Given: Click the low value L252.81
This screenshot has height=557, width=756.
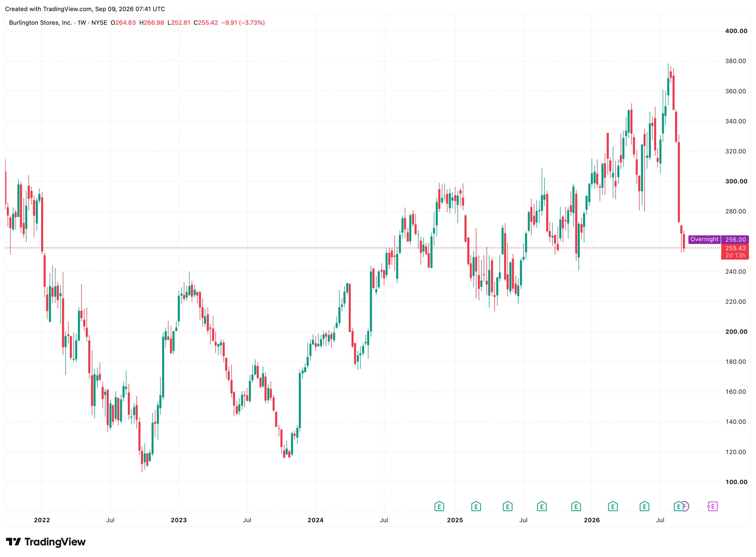Looking at the screenshot, I should 179,22.
